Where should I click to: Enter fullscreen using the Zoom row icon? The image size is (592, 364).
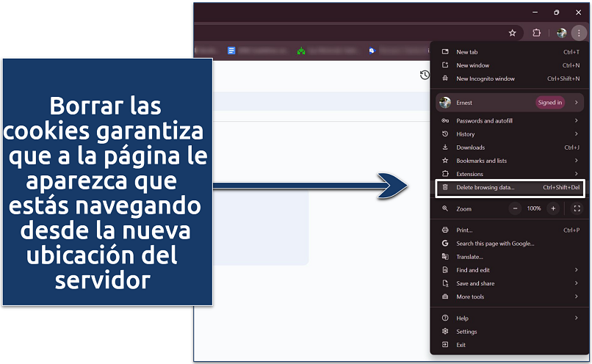pyautogui.click(x=577, y=208)
